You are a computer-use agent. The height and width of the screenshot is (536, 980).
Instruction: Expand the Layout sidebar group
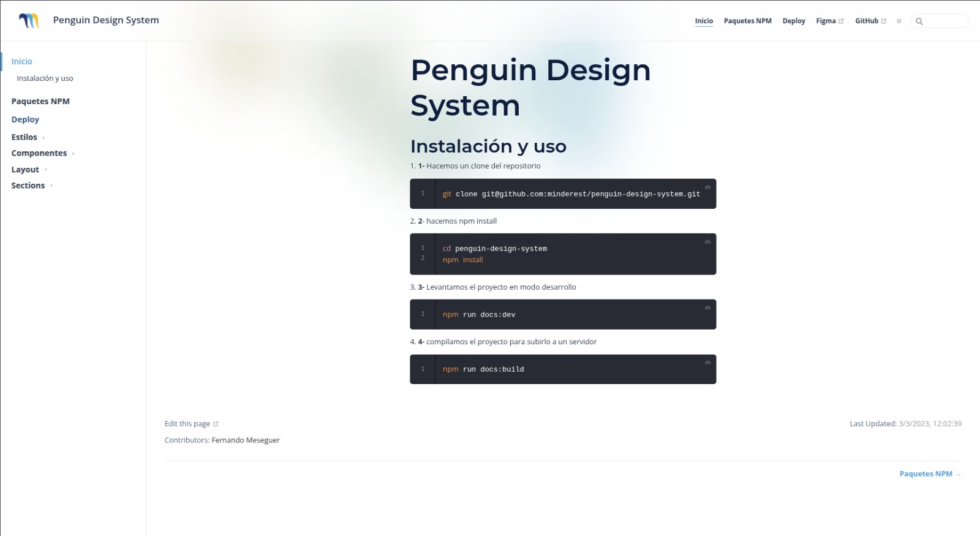click(46, 170)
